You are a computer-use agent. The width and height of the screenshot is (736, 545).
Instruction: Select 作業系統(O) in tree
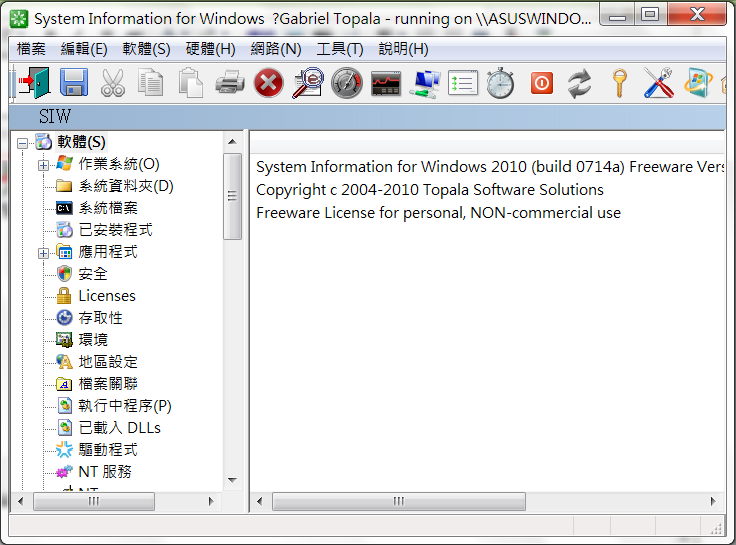coord(119,164)
